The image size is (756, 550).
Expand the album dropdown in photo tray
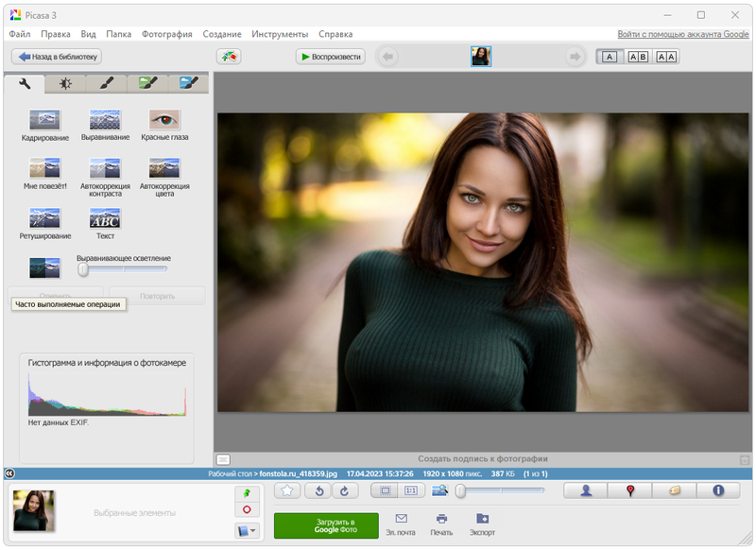click(x=246, y=531)
